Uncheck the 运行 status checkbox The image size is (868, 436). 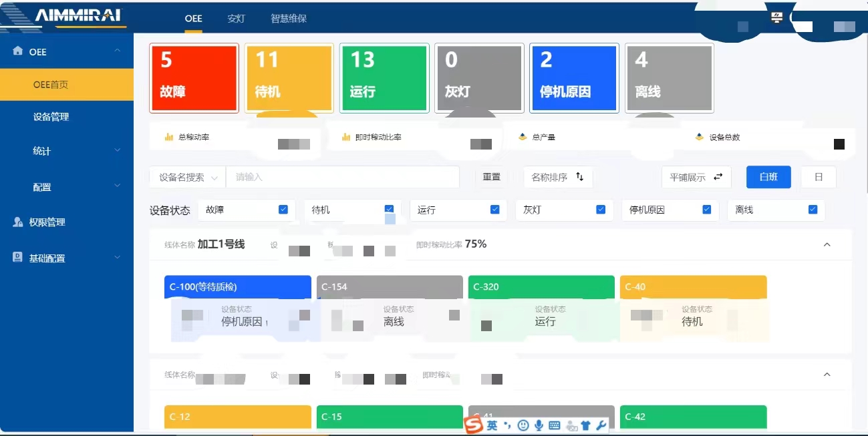(x=494, y=210)
